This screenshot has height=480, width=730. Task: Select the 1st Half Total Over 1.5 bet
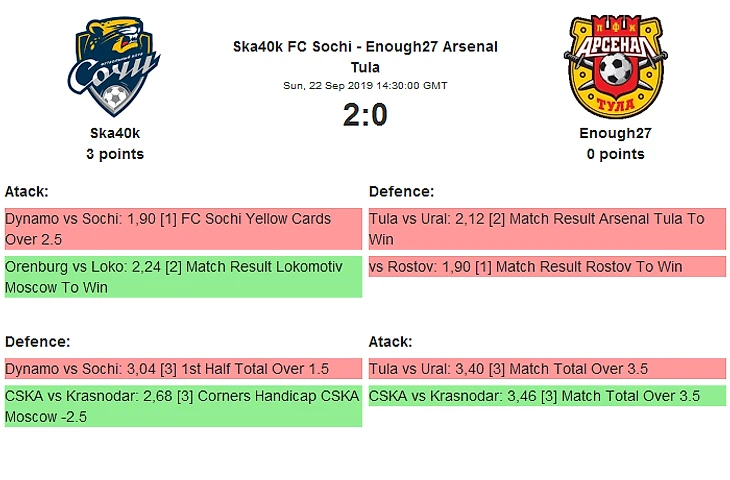tap(183, 369)
